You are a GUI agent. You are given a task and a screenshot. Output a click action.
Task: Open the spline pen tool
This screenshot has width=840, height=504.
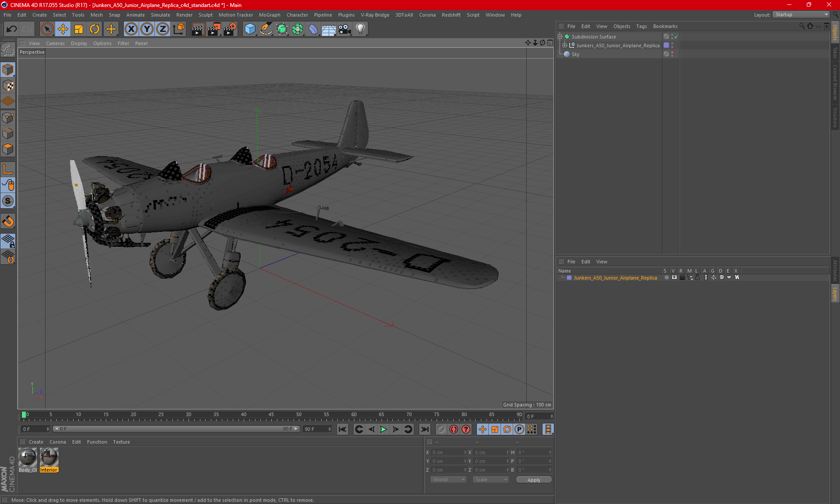[266, 29]
